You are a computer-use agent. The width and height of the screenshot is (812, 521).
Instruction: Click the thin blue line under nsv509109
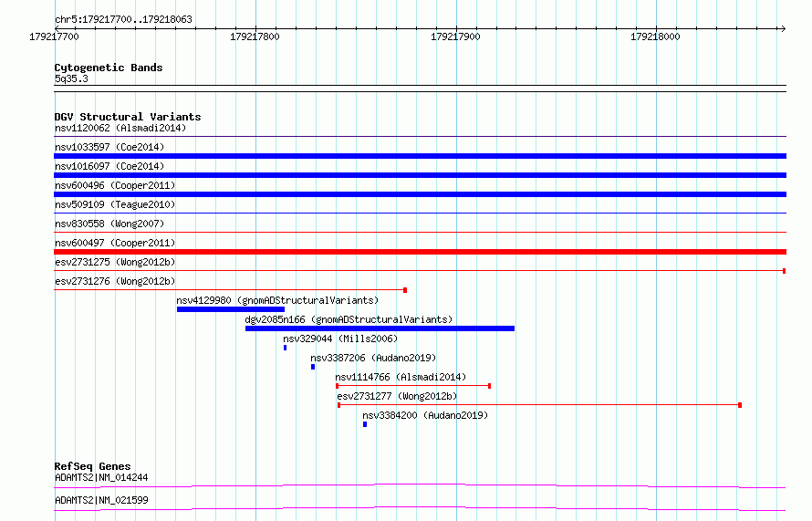[x=420, y=213]
